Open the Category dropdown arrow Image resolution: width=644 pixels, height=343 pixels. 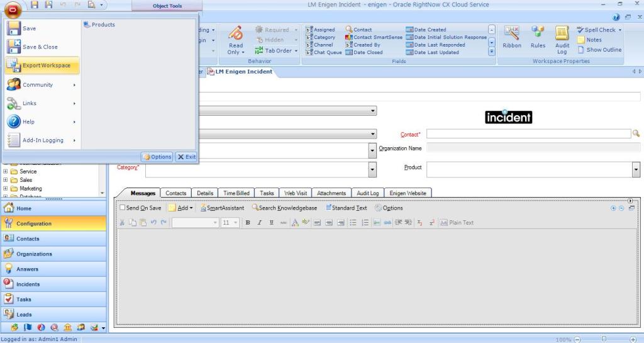372,169
